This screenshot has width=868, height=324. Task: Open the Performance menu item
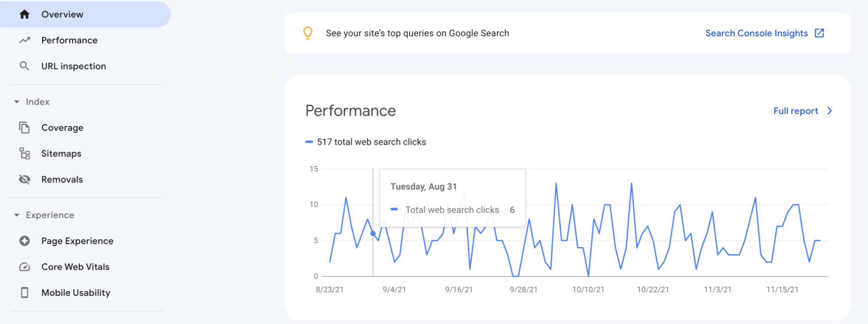coord(69,40)
